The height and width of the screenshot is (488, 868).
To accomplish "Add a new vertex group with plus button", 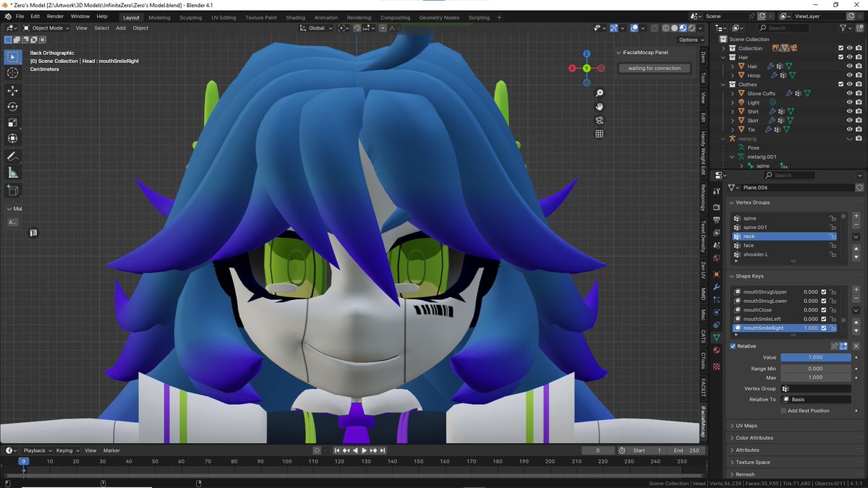I will (x=856, y=218).
